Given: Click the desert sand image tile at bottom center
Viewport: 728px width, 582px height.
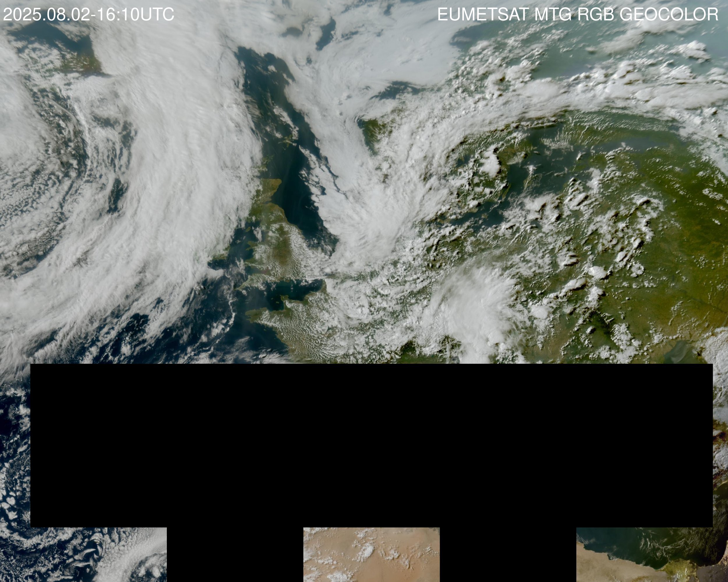Looking at the screenshot, I should pos(371,554).
